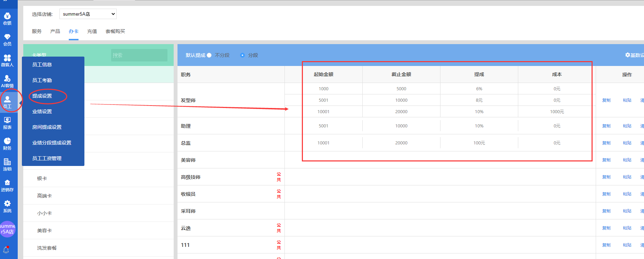Select the 不分段 radio option
Image resolution: width=644 pixels, height=259 pixels.
click(209, 55)
